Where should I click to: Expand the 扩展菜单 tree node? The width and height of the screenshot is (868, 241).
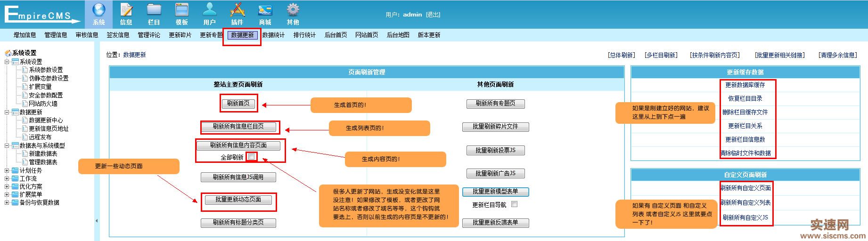click(x=7, y=194)
